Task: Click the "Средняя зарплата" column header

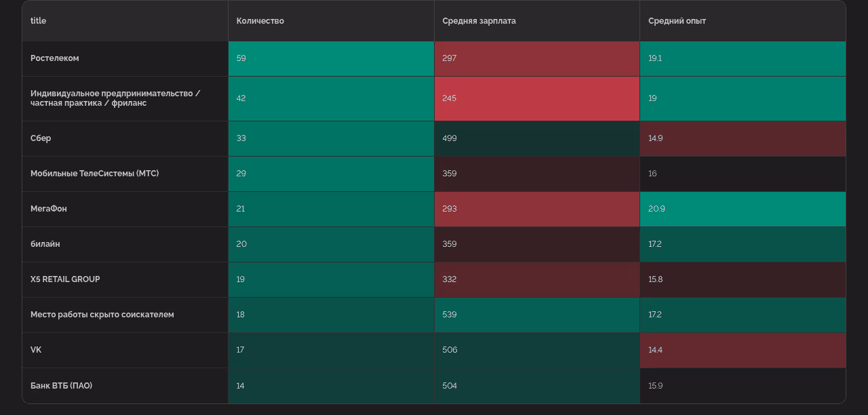Action: click(x=479, y=21)
